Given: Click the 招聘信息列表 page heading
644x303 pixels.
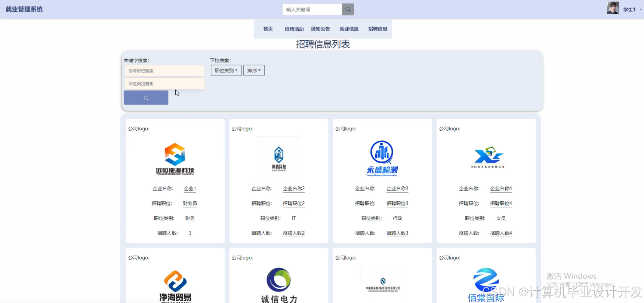Looking at the screenshot, I should (323, 44).
